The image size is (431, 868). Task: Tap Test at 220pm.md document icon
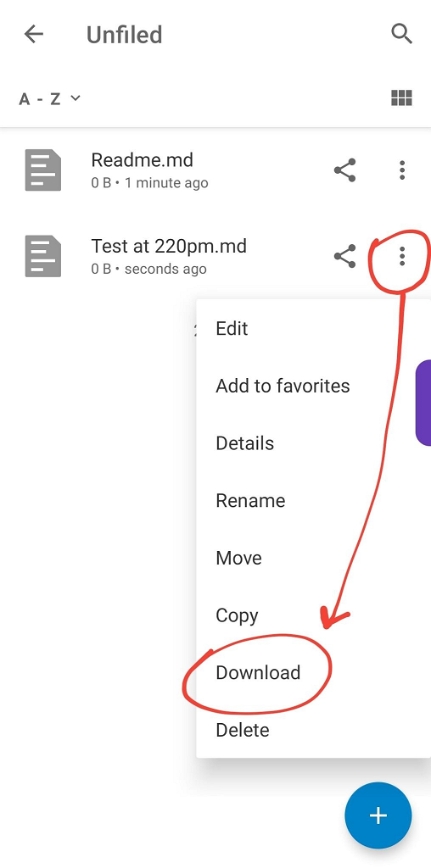click(43, 256)
